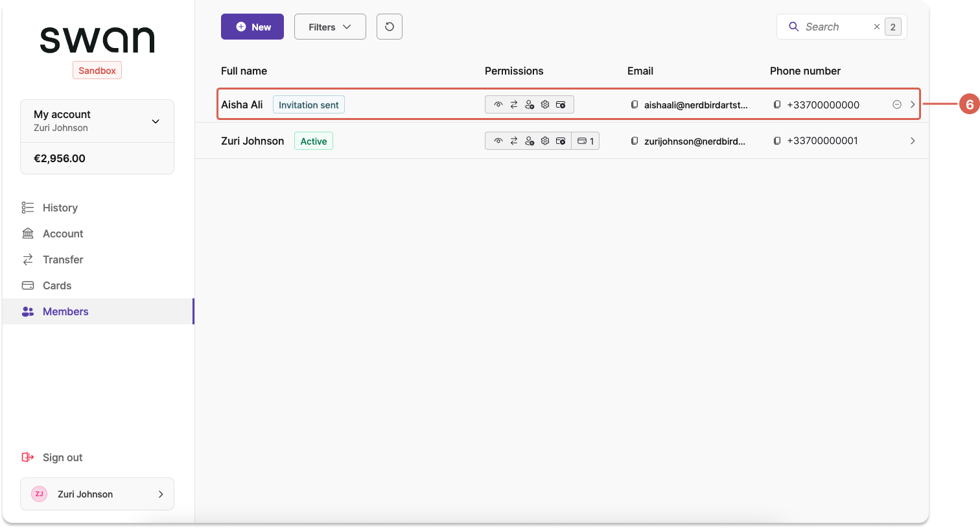The height and width of the screenshot is (528, 980).
Task: Click the Sandbox badge
Action: tap(97, 70)
